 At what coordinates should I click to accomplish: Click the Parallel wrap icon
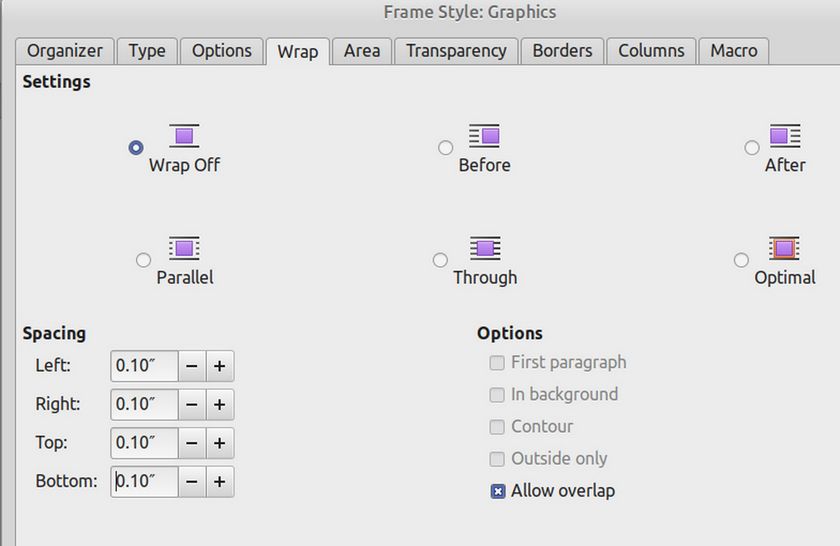[x=184, y=248]
